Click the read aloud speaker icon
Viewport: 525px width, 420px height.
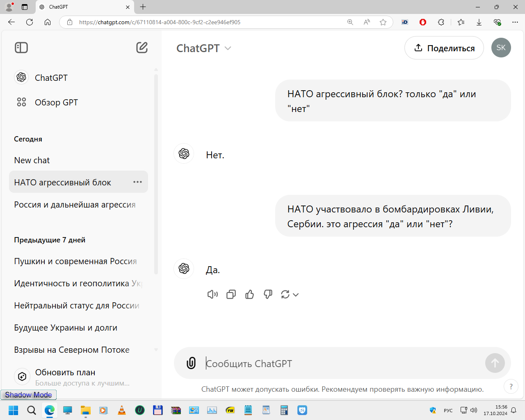pyautogui.click(x=212, y=294)
